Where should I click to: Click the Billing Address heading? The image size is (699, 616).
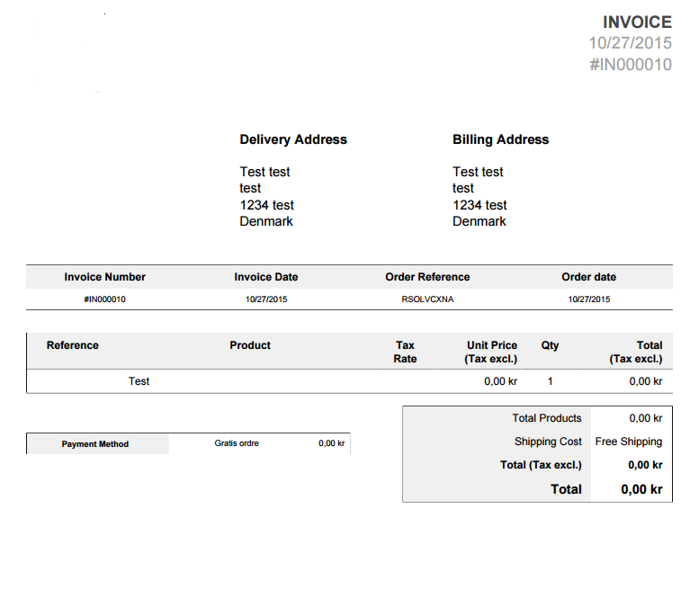coord(500,139)
